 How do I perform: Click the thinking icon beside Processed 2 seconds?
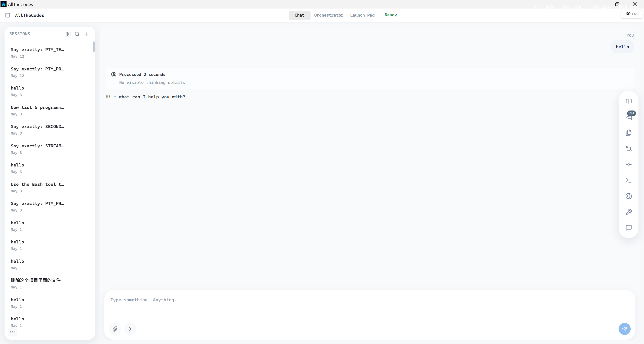pyautogui.click(x=113, y=74)
